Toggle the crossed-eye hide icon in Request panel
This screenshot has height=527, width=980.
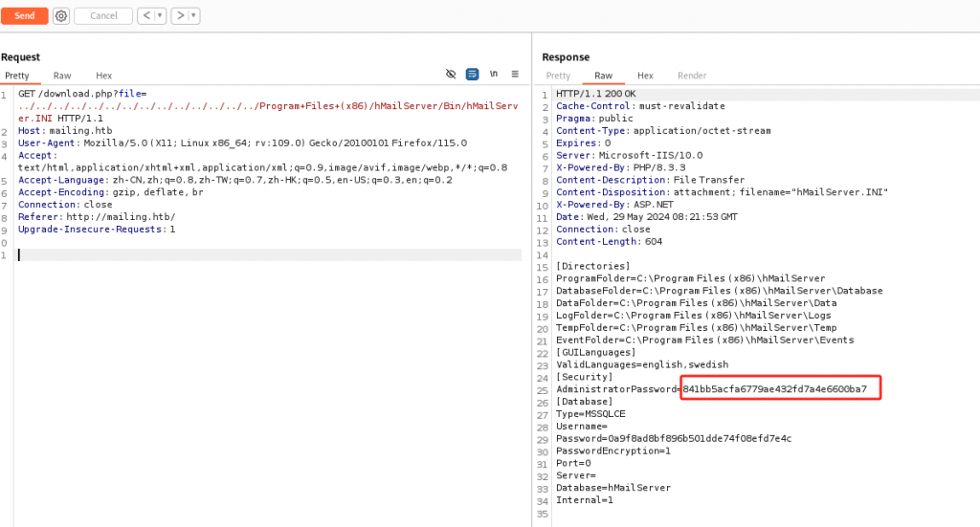point(451,75)
